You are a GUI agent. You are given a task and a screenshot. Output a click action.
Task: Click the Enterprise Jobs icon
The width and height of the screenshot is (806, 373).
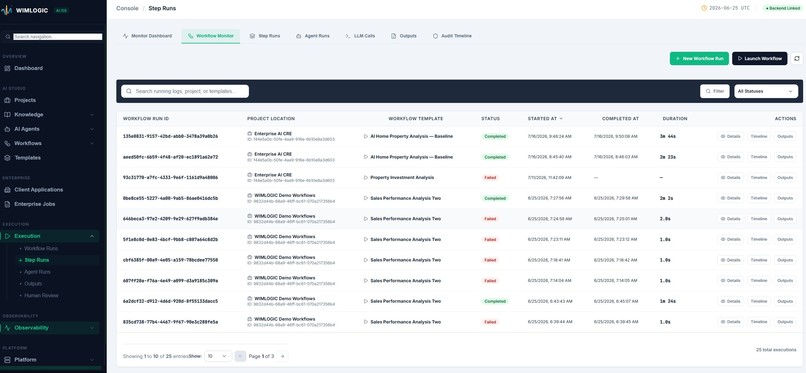pos(7,204)
